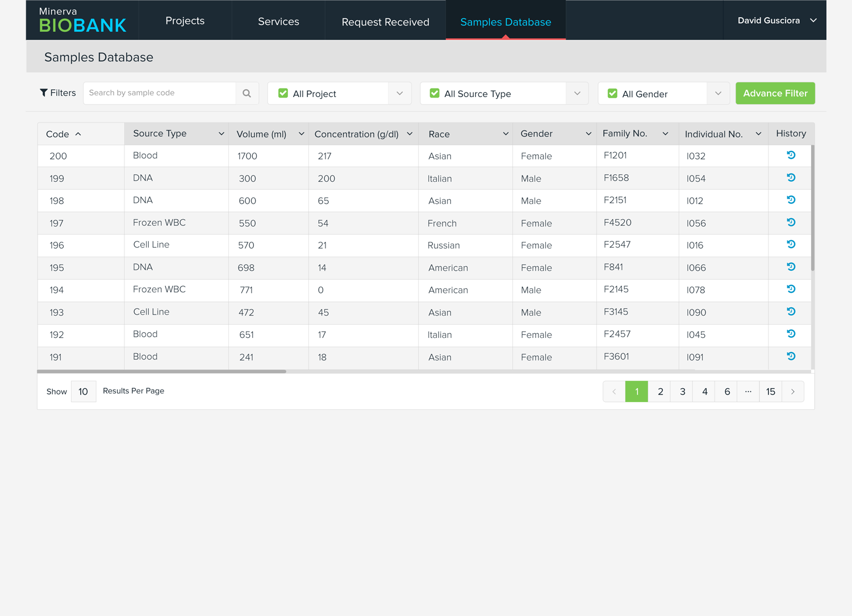
Task: Click the horizontal table scrollbar
Action: 162,372
